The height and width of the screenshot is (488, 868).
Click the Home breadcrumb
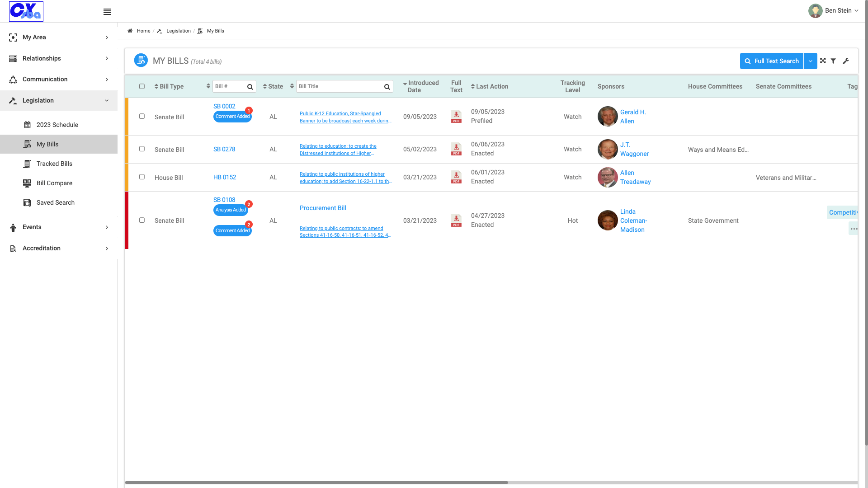[143, 31]
